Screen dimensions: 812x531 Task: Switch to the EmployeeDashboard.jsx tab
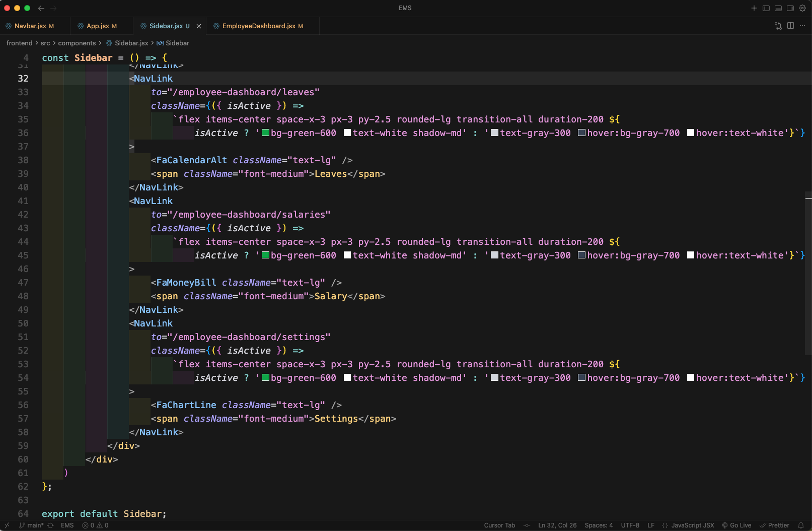point(259,26)
